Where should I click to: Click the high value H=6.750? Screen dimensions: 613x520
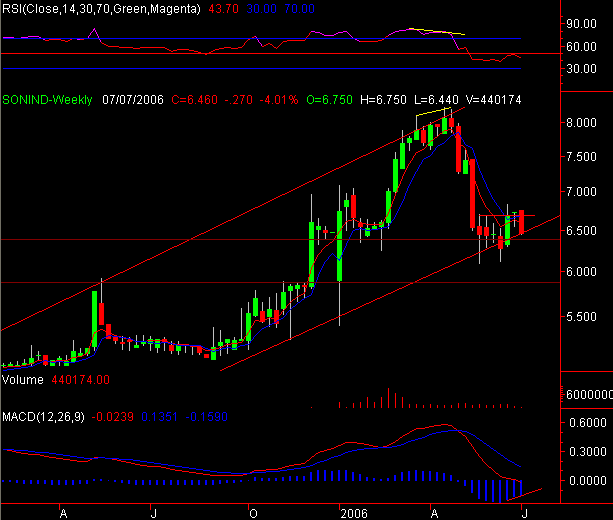pos(383,100)
